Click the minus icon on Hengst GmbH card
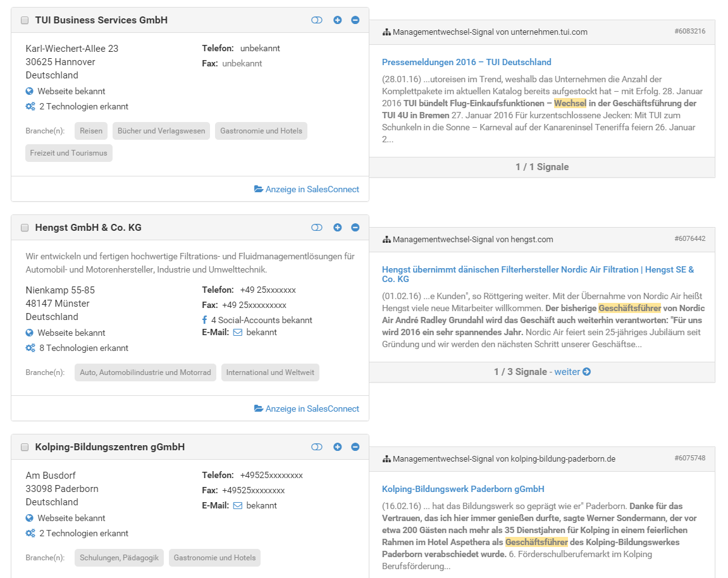The image size is (728, 578). [355, 228]
